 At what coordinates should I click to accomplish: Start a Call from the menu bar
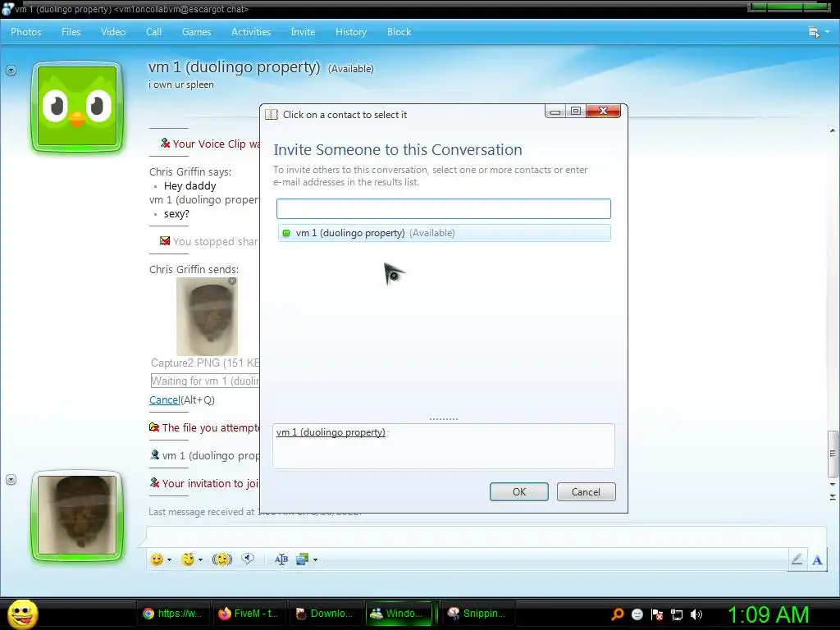(x=153, y=32)
